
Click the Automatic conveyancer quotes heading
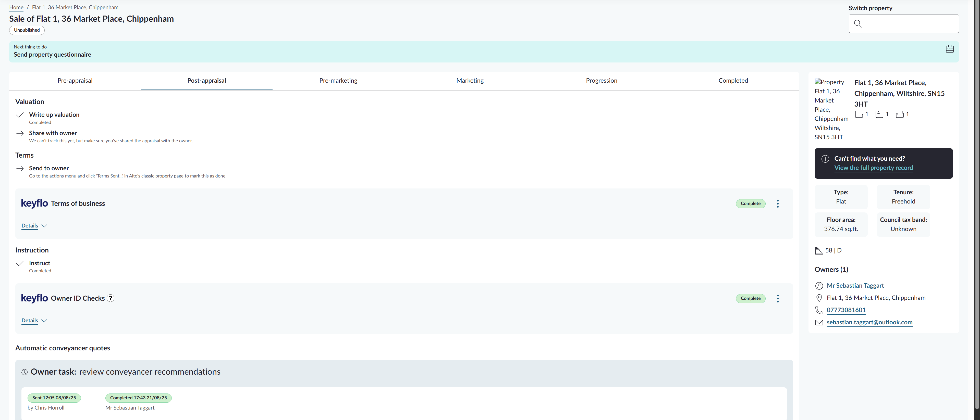click(x=63, y=348)
